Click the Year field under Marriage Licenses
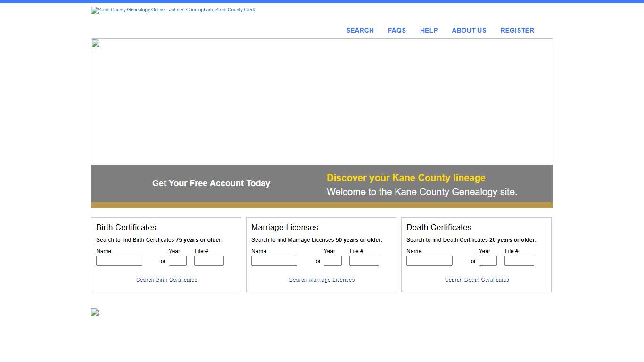The height and width of the screenshot is (362, 644). point(332,261)
